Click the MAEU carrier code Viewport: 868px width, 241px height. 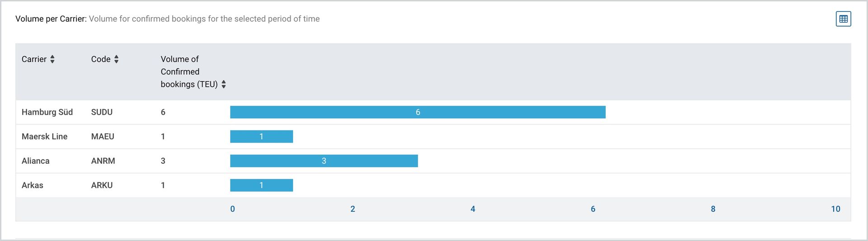click(x=103, y=136)
